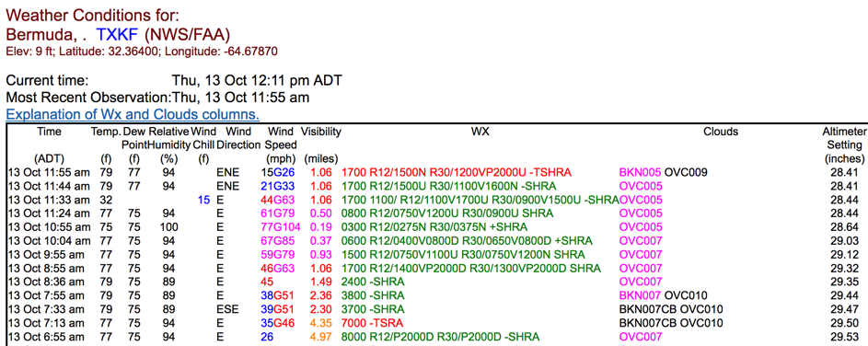Open the Explanation of Wx and Clouds link

(133, 115)
